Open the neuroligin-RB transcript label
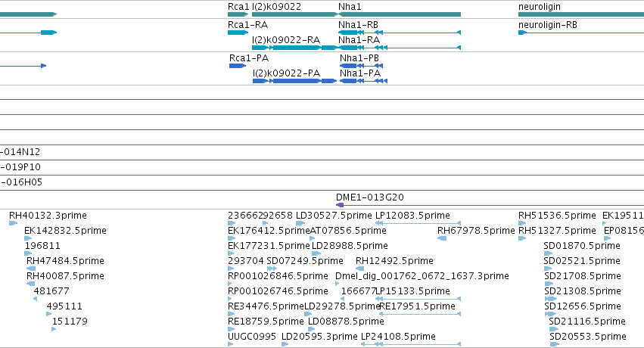This screenshot has height=348, width=644. pos(547,25)
